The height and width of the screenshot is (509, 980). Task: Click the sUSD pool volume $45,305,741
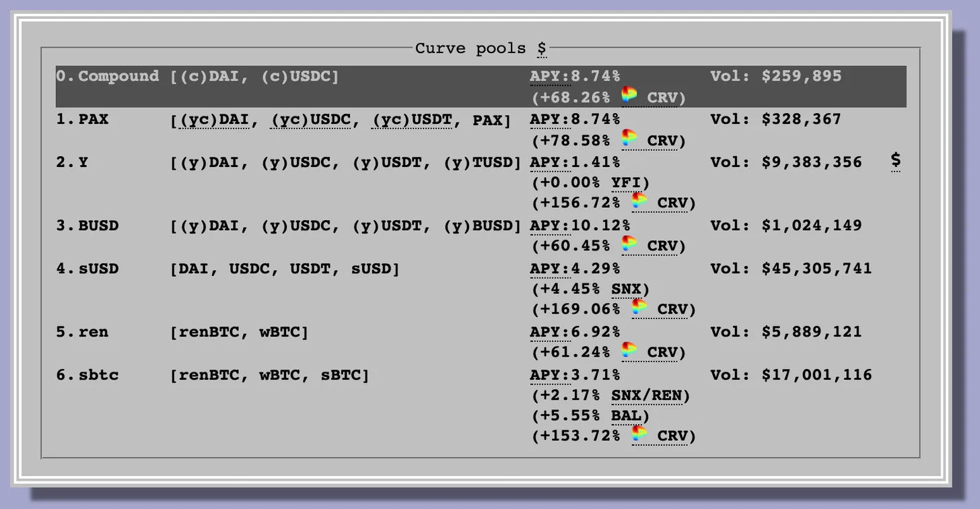tap(816, 269)
